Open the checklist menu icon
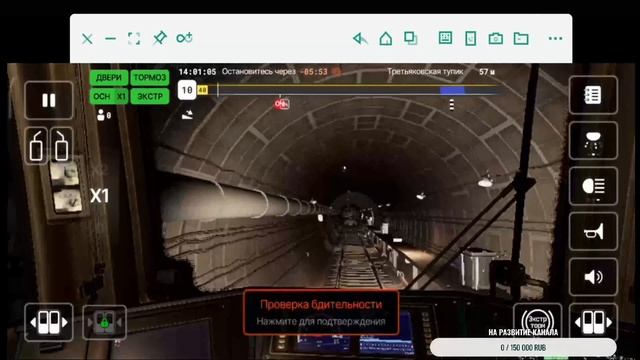This screenshot has height=360, width=640. point(593,95)
